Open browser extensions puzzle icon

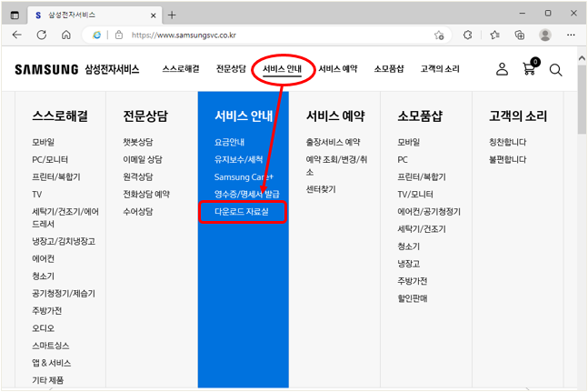pos(468,35)
